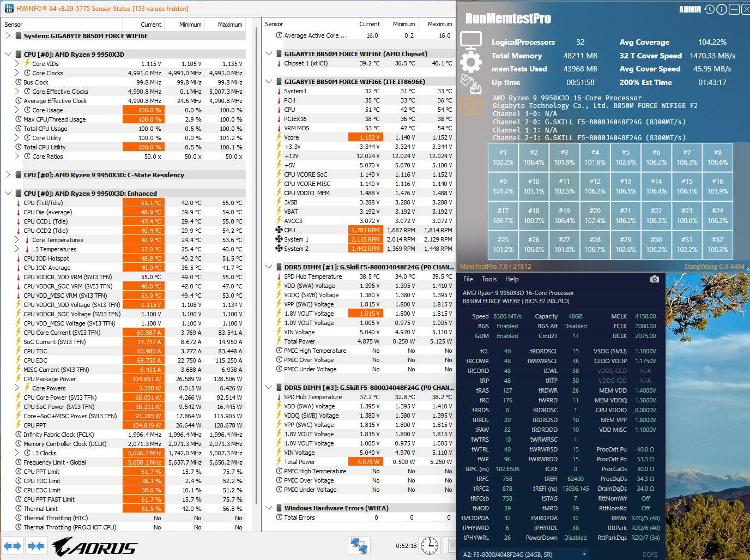The image size is (750, 560).
Task: Open the File menu
Action: [468, 279]
